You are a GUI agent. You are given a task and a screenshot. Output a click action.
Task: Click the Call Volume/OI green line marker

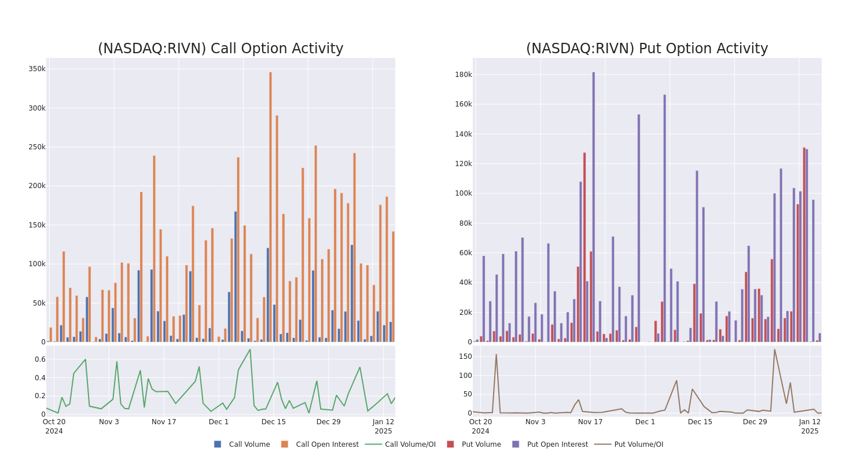[374, 444]
